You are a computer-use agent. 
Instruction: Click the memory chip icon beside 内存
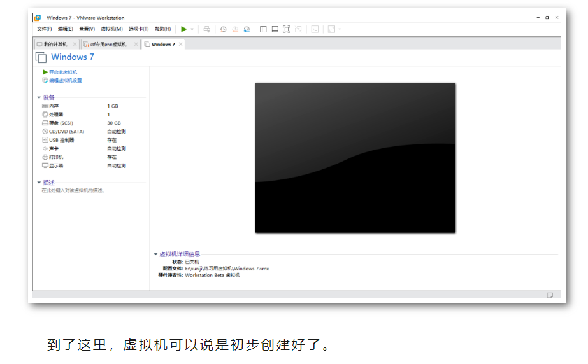[x=45, y=106]
